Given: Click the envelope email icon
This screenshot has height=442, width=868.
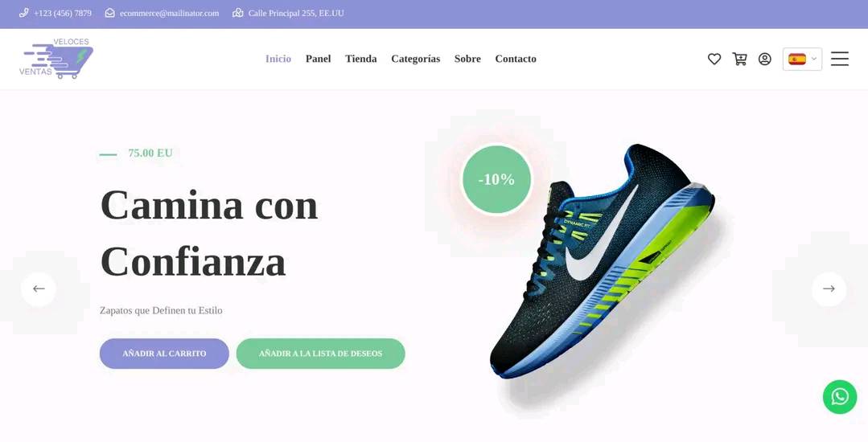Looking at the screenshot, I should (109, 13).
